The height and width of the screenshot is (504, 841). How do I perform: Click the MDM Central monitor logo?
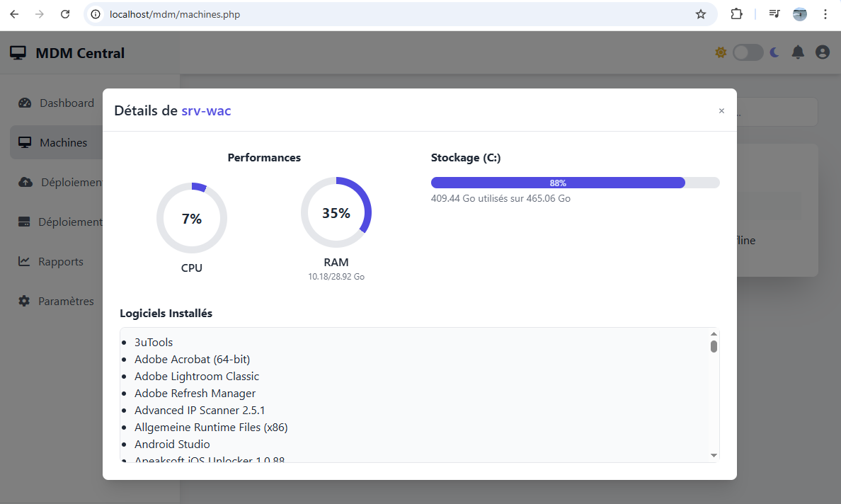coord(18,53)
